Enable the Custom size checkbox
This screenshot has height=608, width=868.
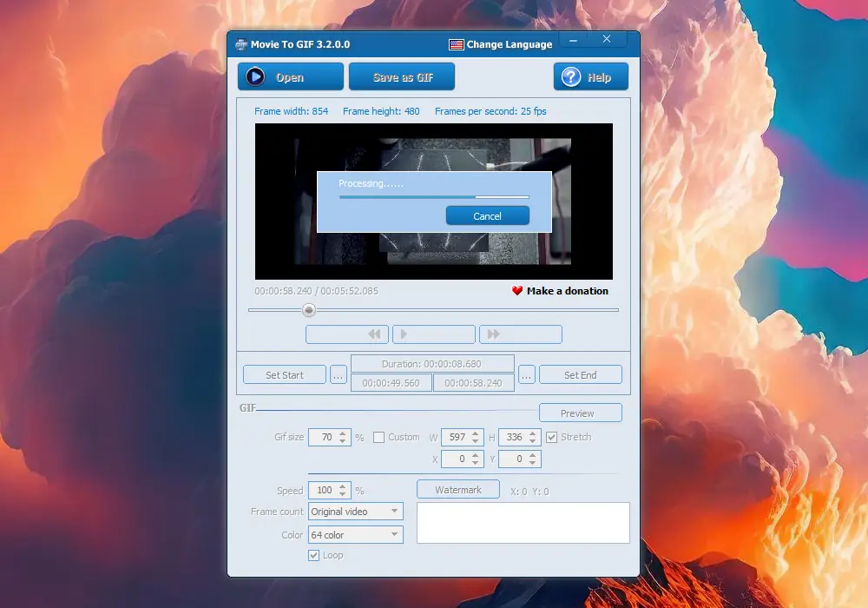tap(379, 437)
